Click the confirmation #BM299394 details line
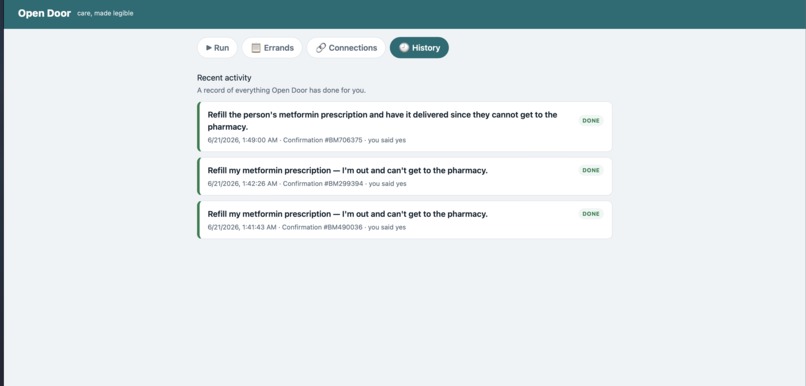Screen dimensions: 806x386 point(307,183)
